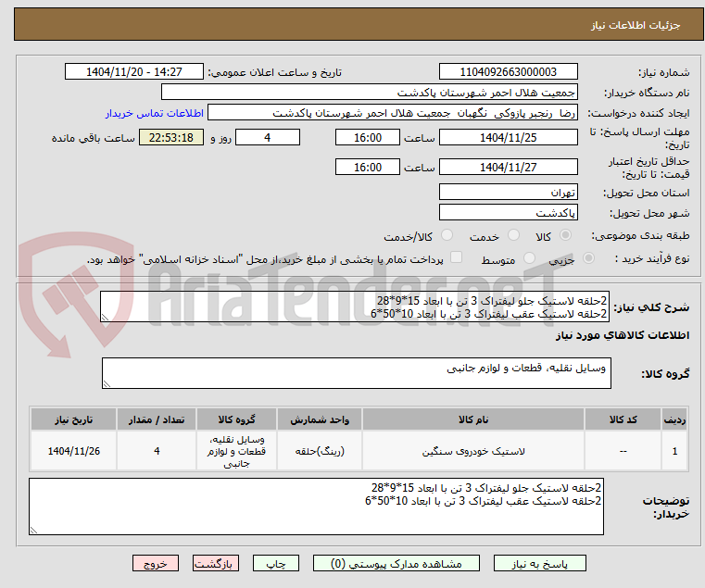Click the response deadline time 16:00 field

368,137
